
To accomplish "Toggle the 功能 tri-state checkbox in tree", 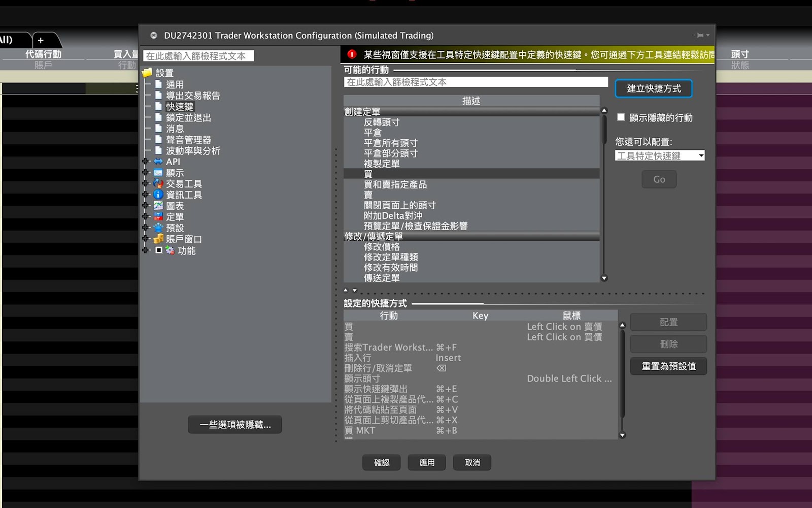I will (x=158, y=250).
